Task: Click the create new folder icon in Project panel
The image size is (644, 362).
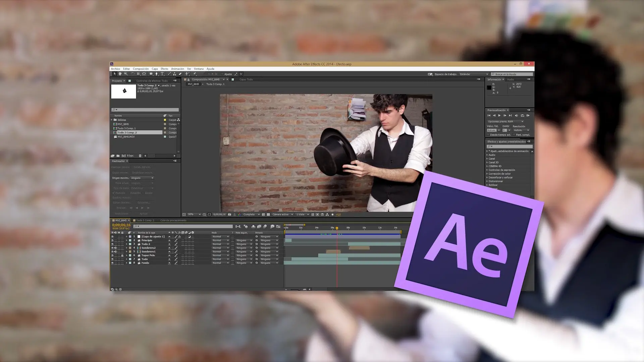Action: coord(118,156)
